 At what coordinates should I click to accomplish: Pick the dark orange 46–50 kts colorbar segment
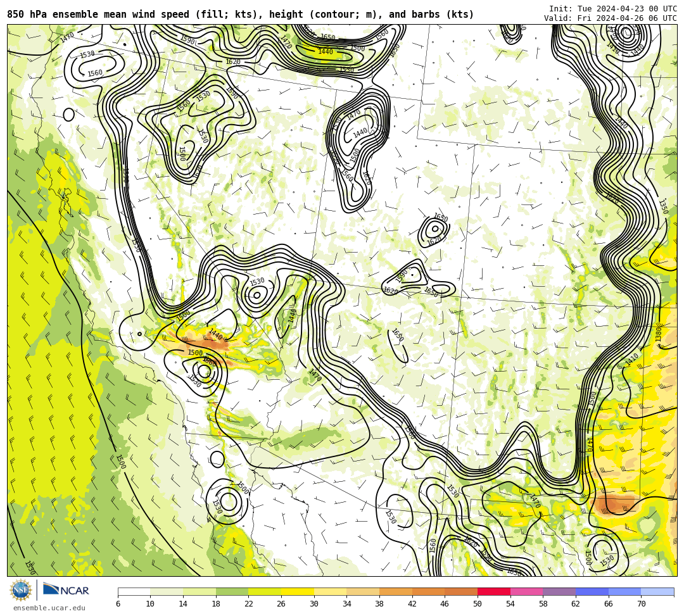461,591
